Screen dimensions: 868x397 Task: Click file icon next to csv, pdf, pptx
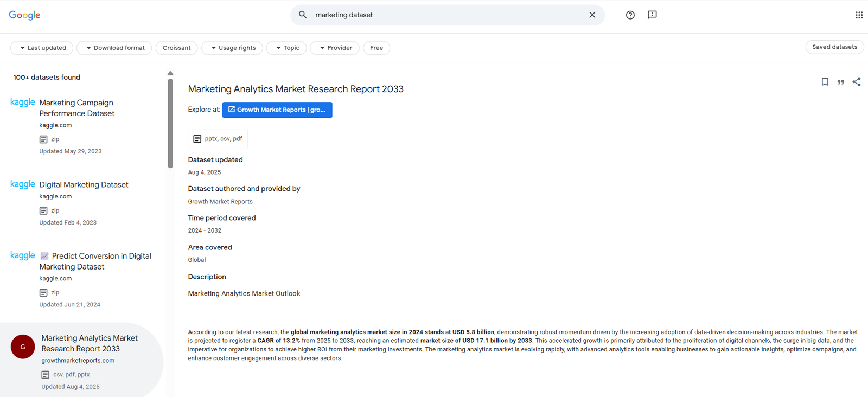tap(46, 375)
